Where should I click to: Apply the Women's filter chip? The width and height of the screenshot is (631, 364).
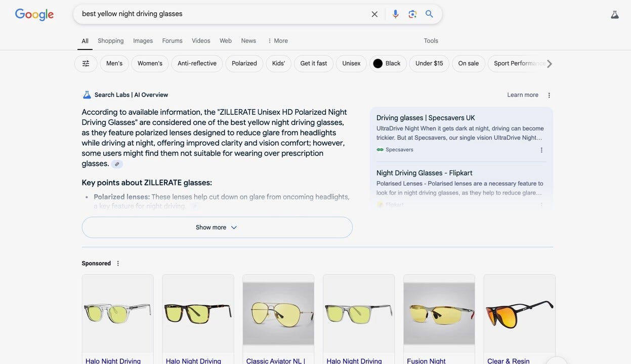pyautogui.click(x=150, y=64)
